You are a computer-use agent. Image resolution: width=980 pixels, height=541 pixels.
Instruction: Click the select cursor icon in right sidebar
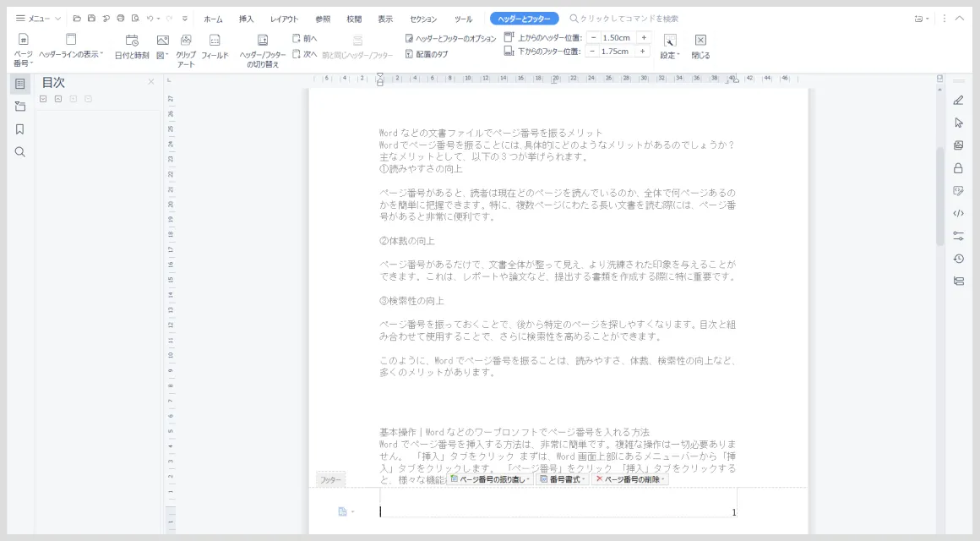958,123
